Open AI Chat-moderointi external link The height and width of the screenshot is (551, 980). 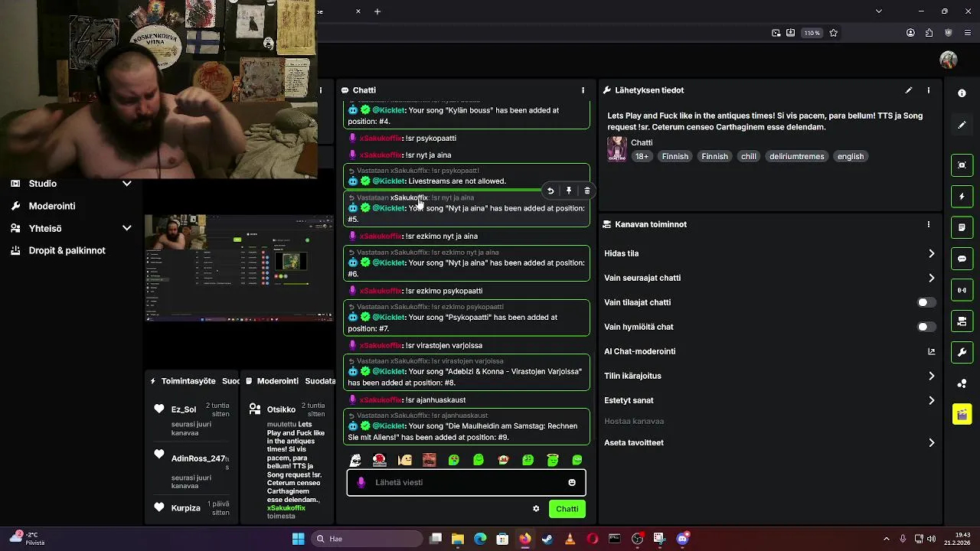click(932, 351)
